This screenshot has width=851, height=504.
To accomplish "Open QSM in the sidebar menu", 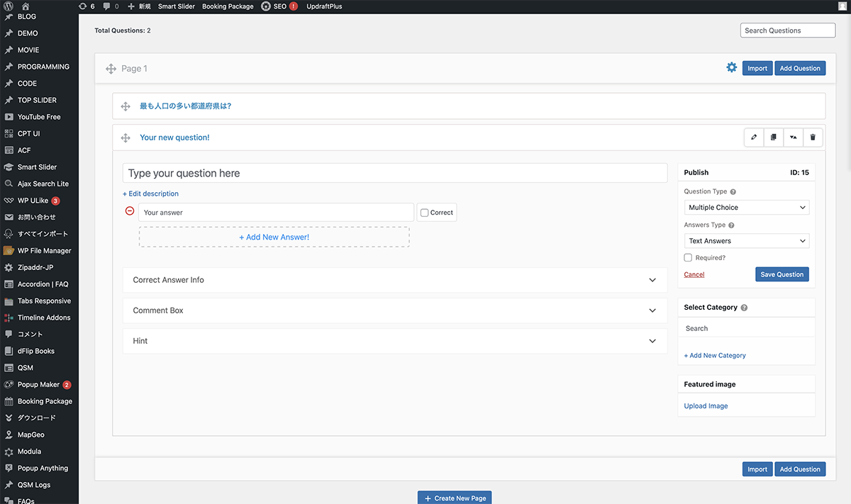I will point(26,368).
